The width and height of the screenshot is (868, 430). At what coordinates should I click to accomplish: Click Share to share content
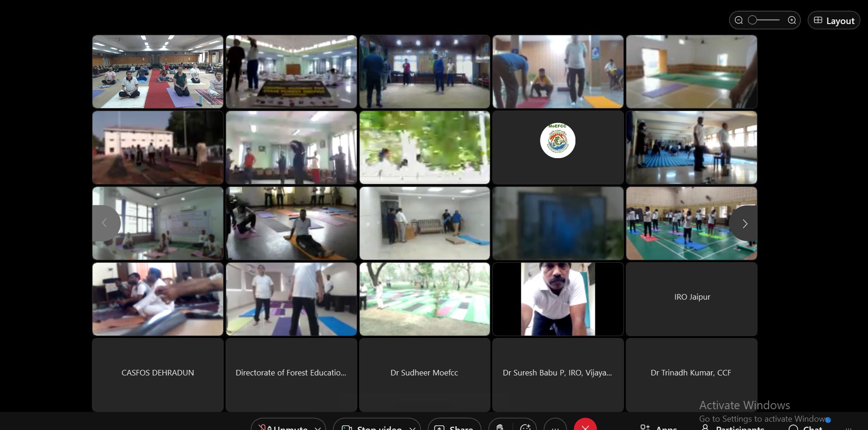click(x=454, y=427)
